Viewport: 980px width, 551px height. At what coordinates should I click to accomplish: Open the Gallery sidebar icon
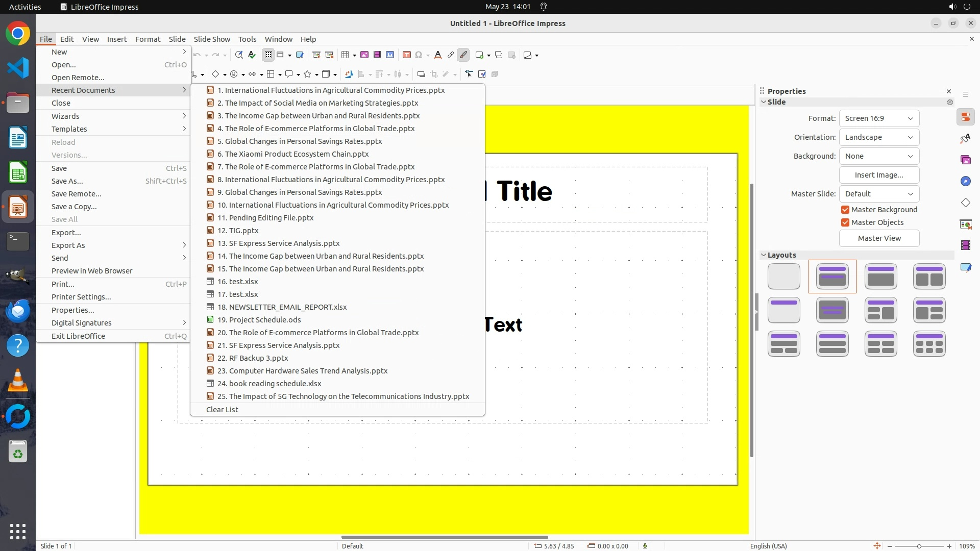click(x=965, y=160)
